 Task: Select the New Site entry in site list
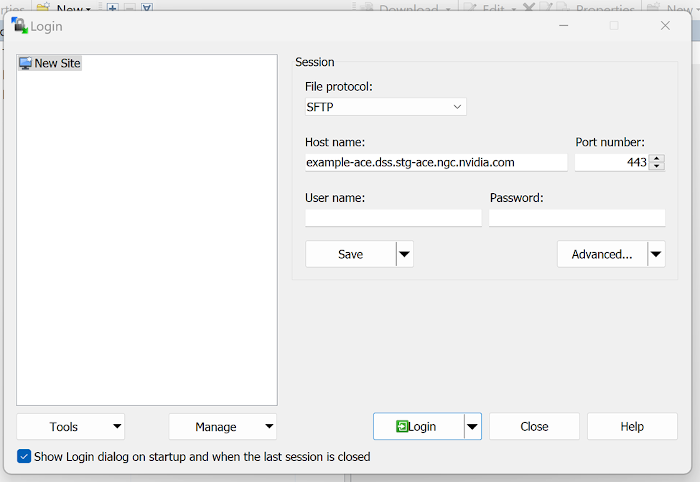click(x=50, y=63)
